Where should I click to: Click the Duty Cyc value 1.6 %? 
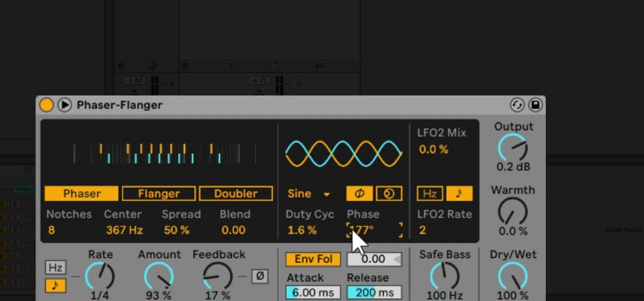302,230
